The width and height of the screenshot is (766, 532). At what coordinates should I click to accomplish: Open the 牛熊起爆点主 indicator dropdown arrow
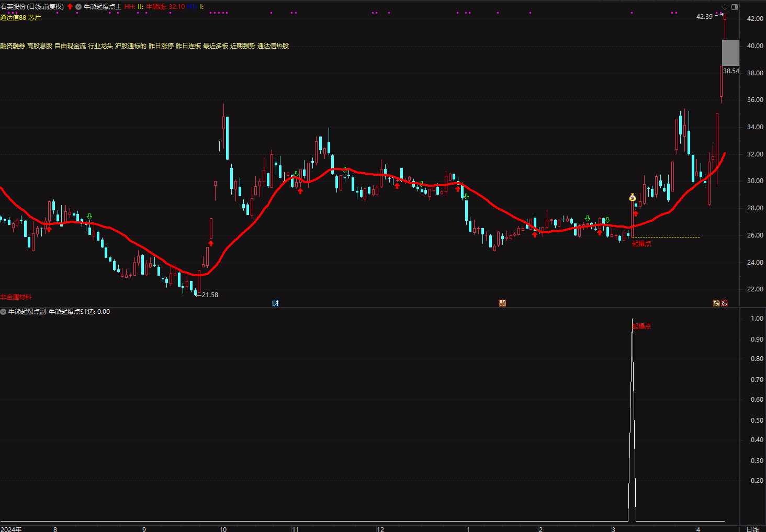click(78, 7)
